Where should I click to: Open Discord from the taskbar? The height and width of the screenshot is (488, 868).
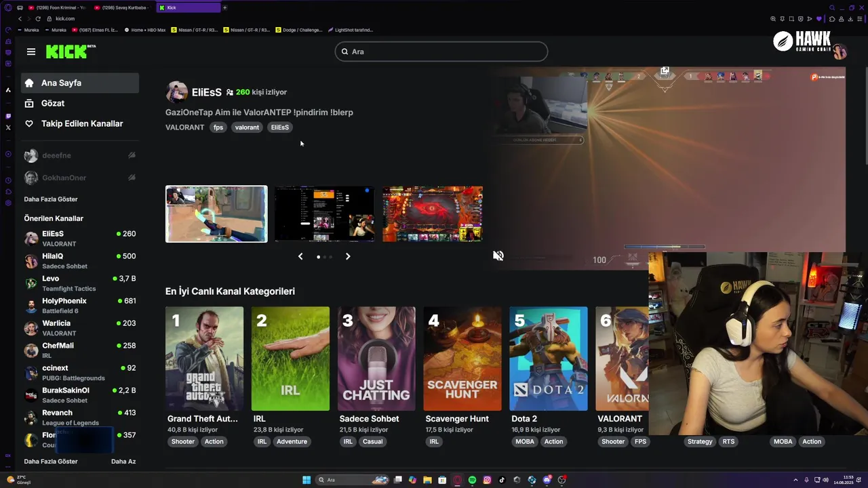[547, 480]
